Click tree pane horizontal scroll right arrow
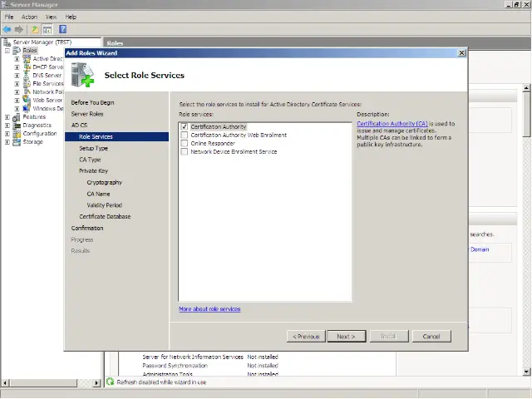The width and height of the screenshot is (532, 399). pos(96,382)
